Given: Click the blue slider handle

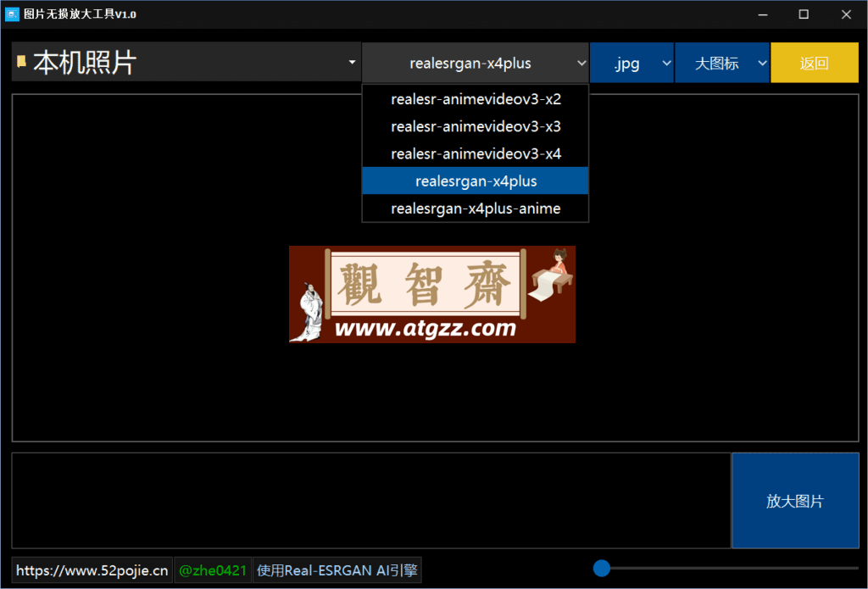Looking at the screenshot, I should pos(601,568).
